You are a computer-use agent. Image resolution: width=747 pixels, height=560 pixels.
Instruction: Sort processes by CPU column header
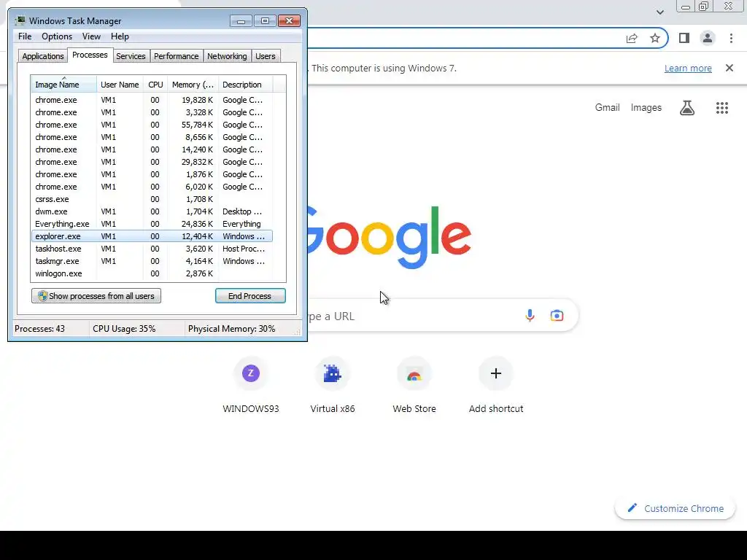155,85
